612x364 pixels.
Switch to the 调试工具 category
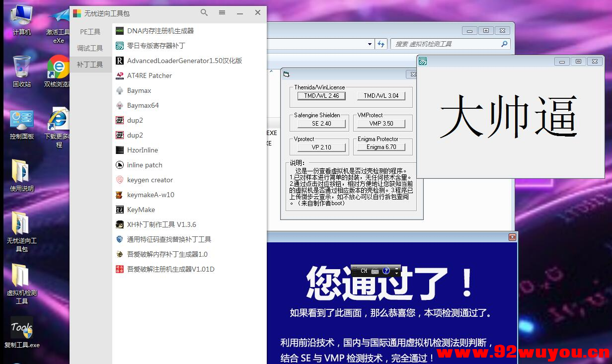[x=90, y=48]
